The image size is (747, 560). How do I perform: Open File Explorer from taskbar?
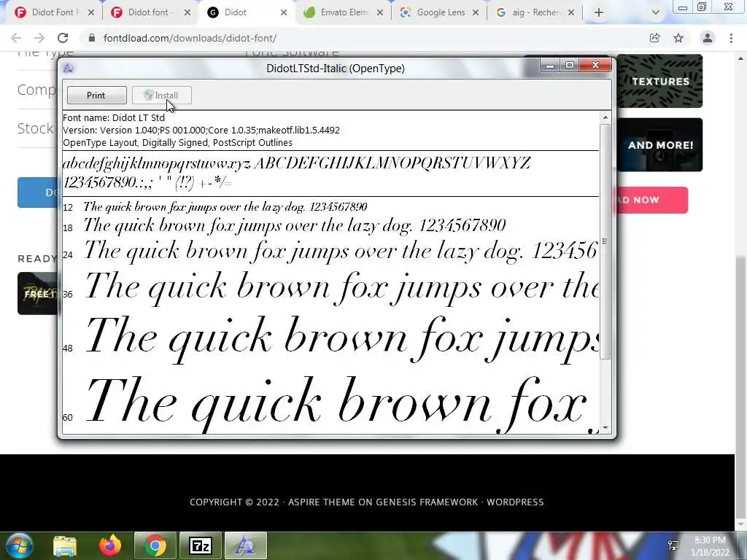(65, 545)
